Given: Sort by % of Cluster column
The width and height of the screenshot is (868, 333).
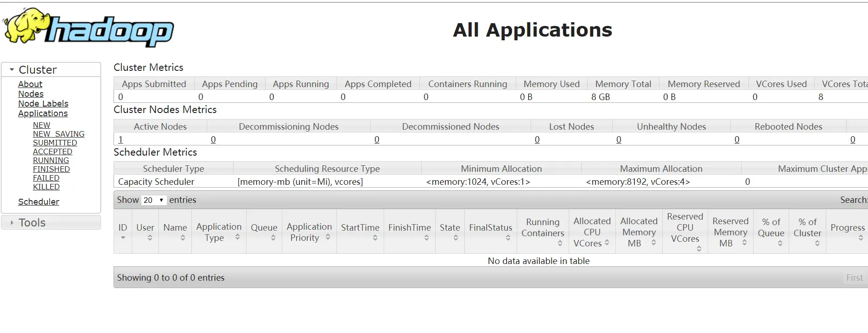Looking at the screenshot, I should (x=807, y=231).
